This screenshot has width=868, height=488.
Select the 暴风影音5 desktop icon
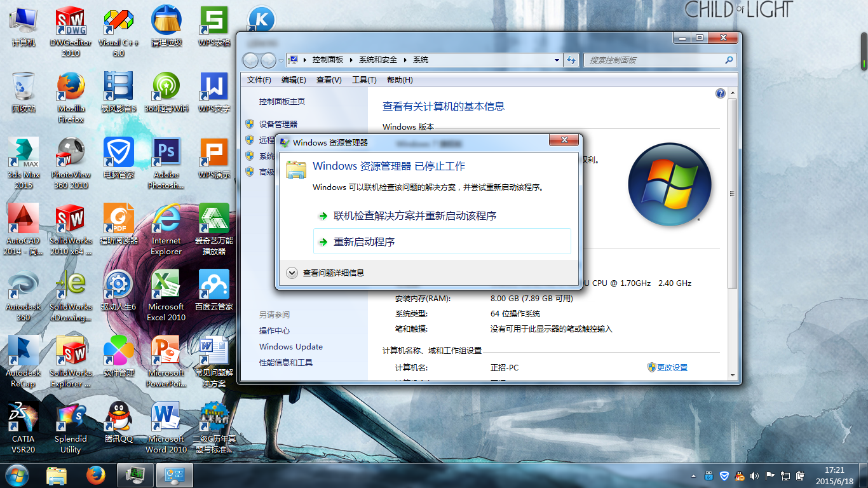[118, 93]
